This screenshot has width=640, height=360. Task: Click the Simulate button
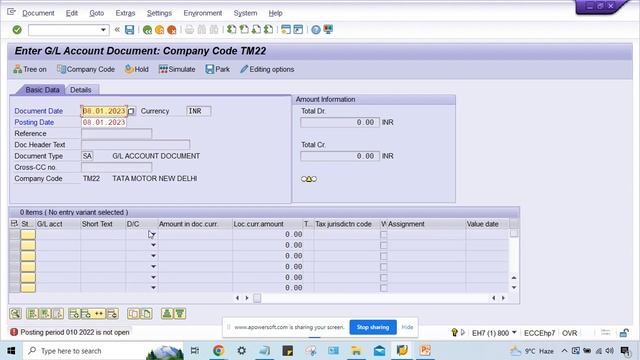pyautogui.click(x=177, y=69)
